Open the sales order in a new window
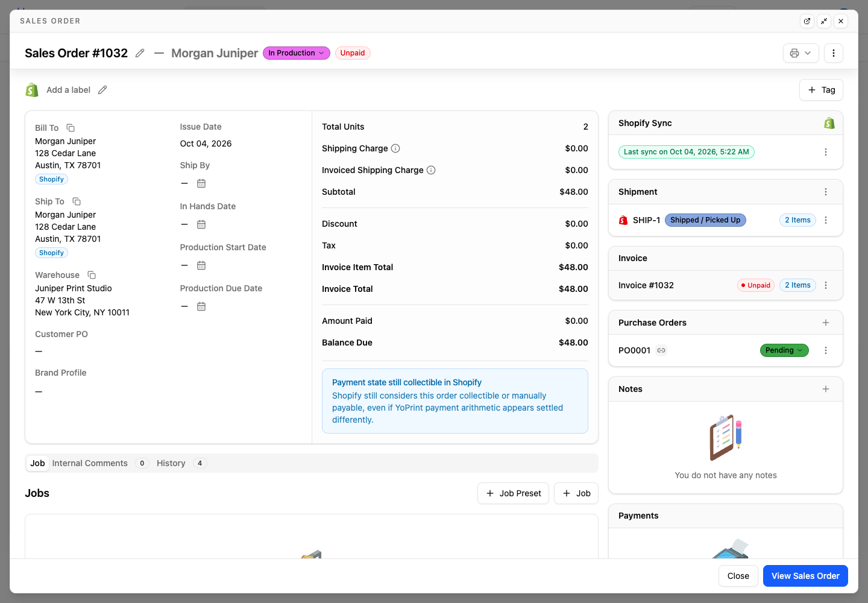Viewport: 868px width, 603px height. click(807, 21)
